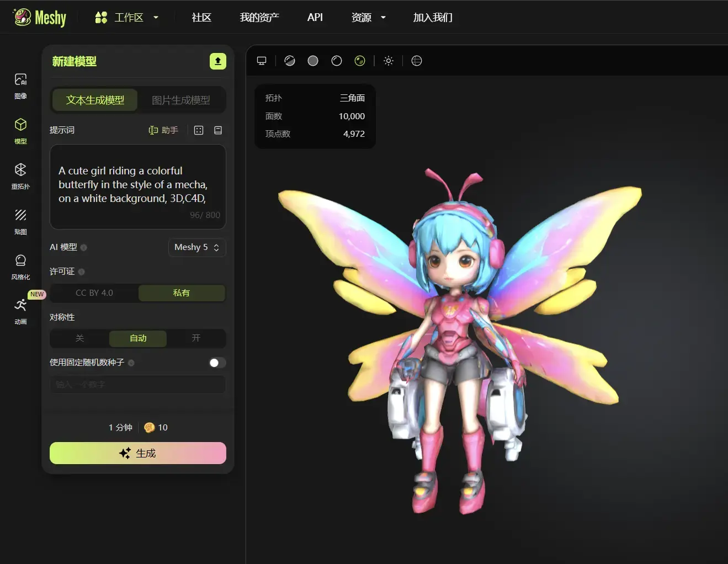Image resolution: width=728 pixels, height=564 pixels.
Task: Set 对称性 symmetry to 开
Action: click(196, 338)
